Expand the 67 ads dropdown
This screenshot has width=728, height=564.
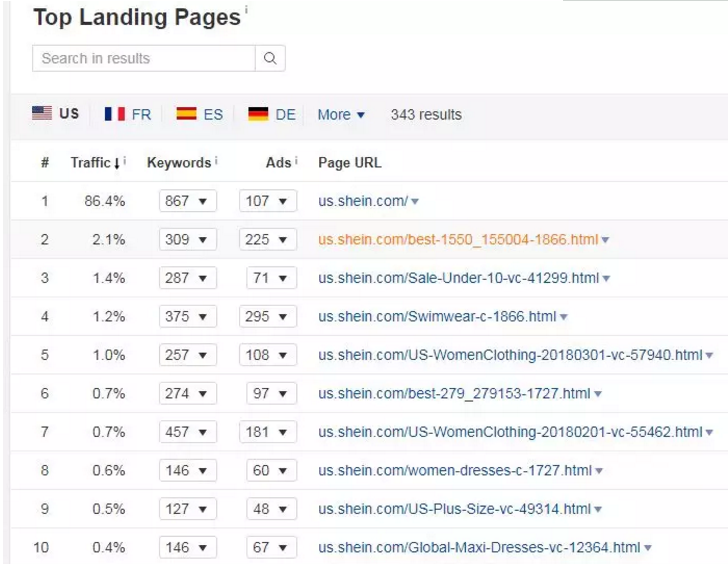click(x=272, y=548)
